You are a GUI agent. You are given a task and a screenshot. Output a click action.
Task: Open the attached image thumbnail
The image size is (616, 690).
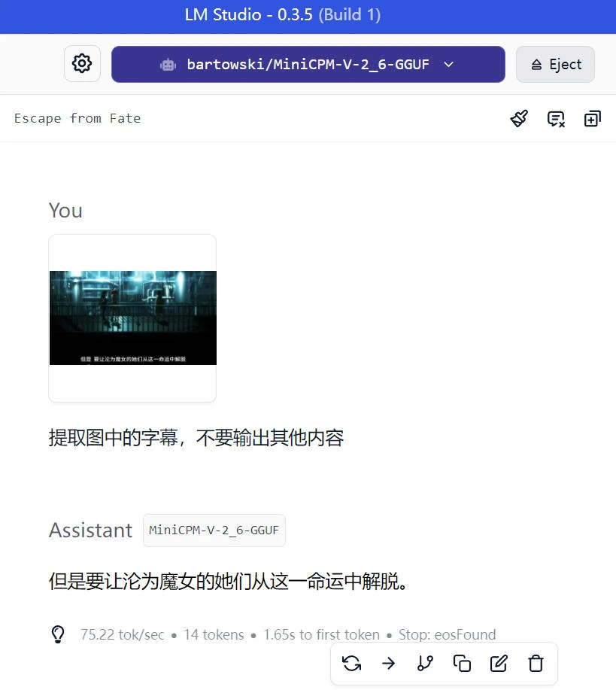tap(132, 318)
